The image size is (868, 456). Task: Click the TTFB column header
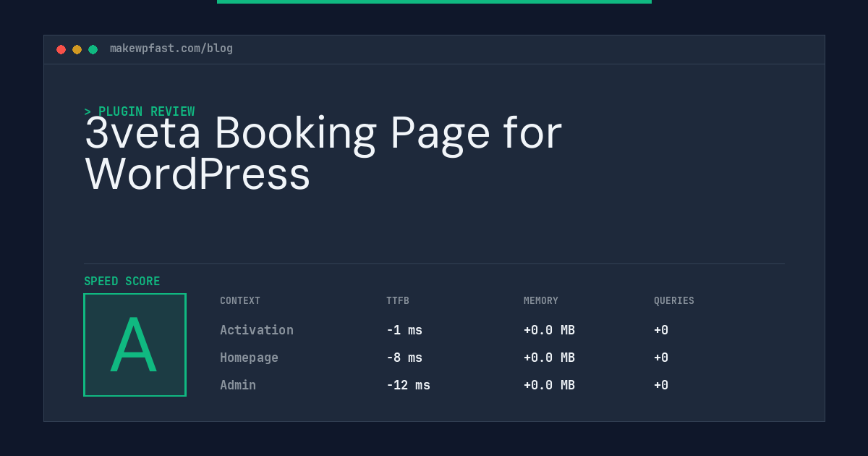click(398, 301)
